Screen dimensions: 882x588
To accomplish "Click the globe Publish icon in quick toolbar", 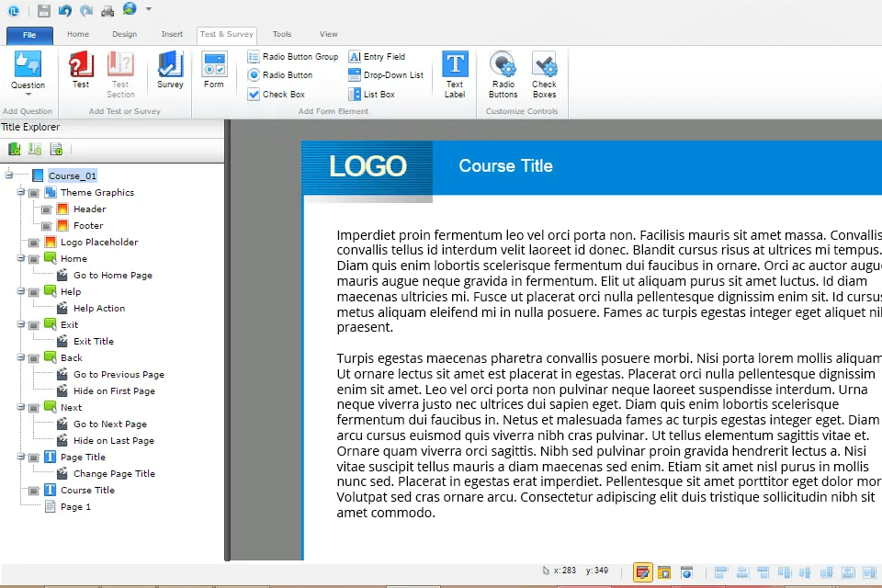I will [x=130, y=9].
